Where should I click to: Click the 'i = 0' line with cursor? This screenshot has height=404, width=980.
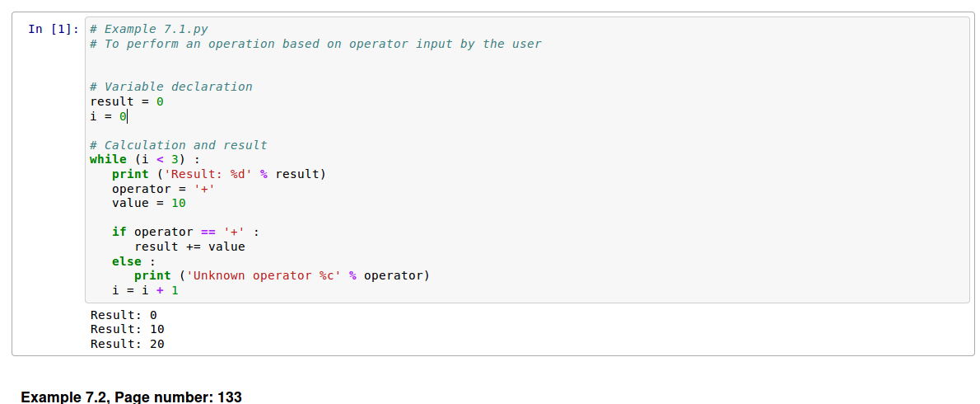109,115
